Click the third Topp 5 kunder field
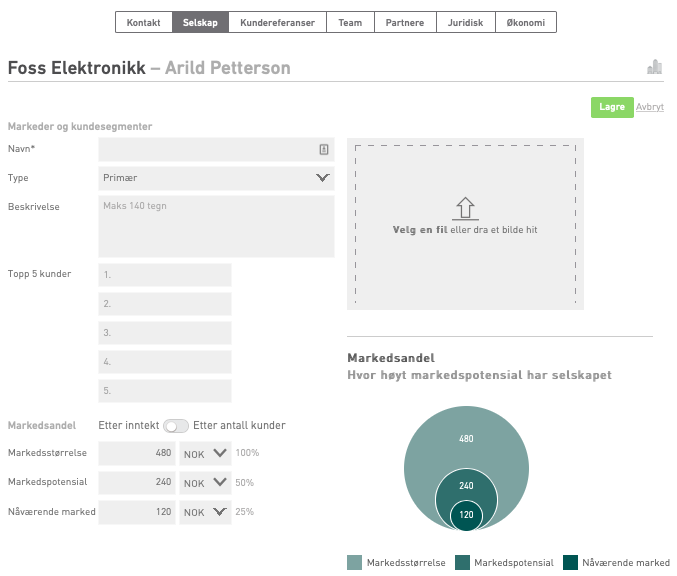The width and height of the screenshot is (677, 576). point(165,333)
